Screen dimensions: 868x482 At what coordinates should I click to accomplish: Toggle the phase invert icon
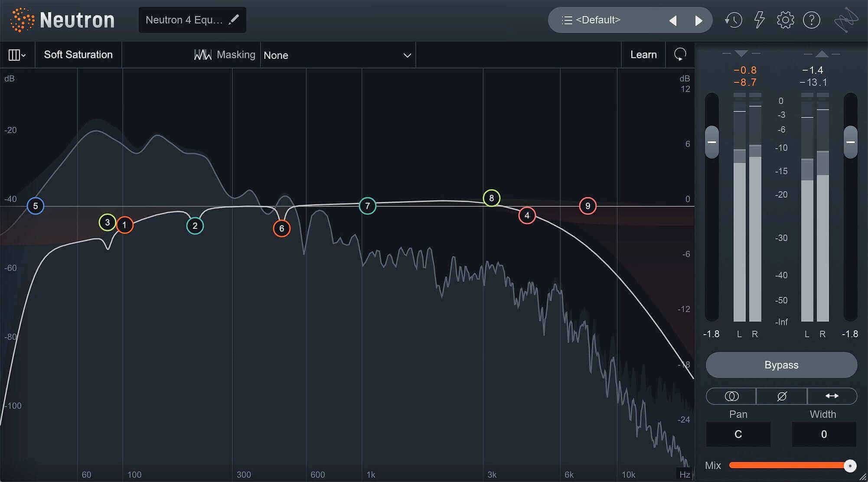pyautogui.click(x=782, y=396)
